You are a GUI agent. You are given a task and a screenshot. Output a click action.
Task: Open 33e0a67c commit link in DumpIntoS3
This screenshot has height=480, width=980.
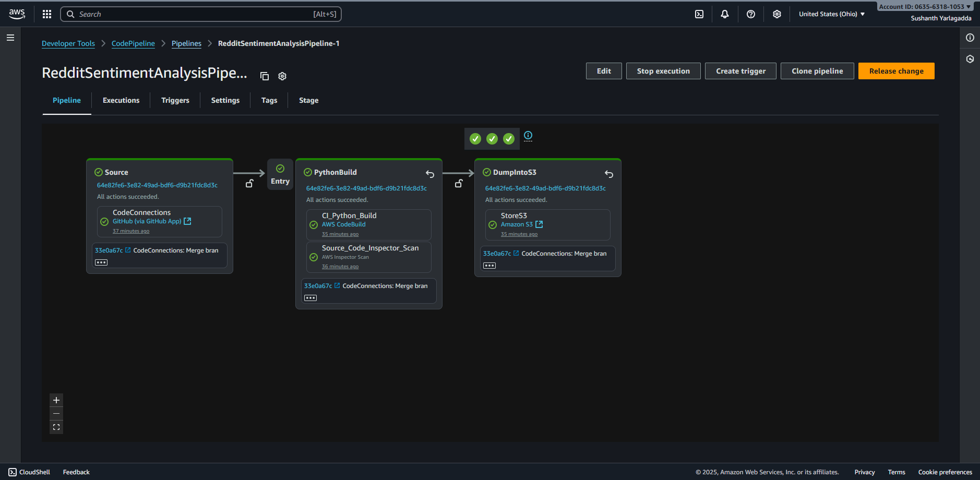501,254
